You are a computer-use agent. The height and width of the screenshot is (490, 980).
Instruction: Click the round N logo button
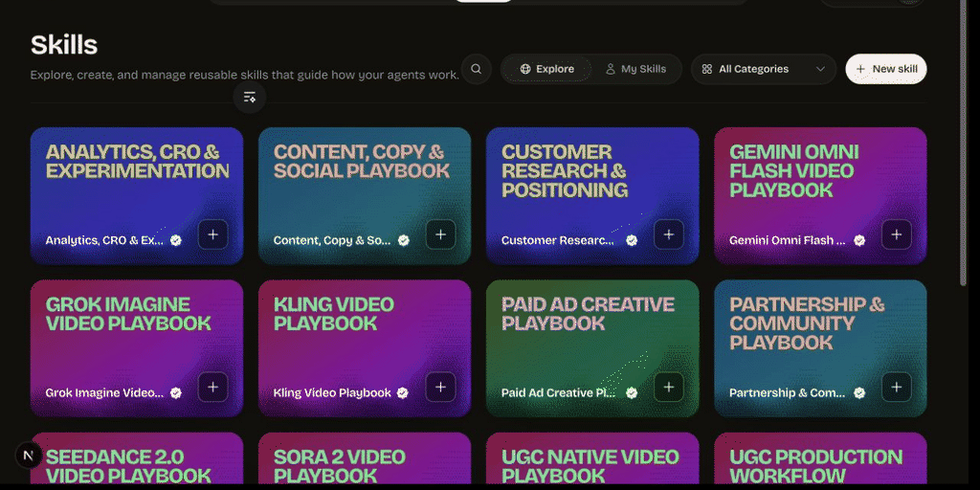[28, 456]
